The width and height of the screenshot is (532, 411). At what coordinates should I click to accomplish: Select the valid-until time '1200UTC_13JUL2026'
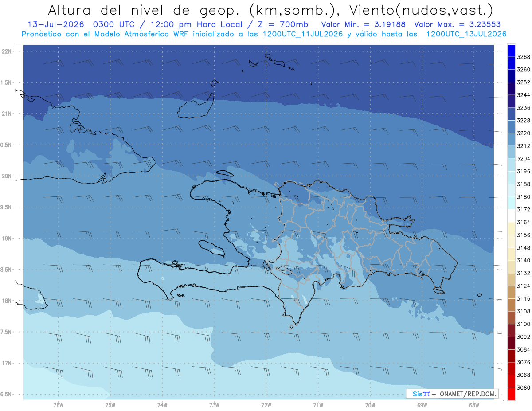coord(465,34)
